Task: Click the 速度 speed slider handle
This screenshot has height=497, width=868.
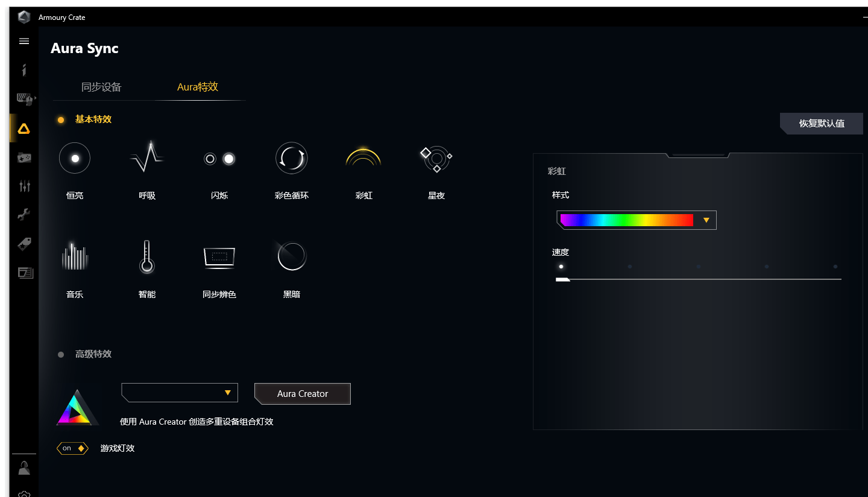Action: tap(562, 279)
